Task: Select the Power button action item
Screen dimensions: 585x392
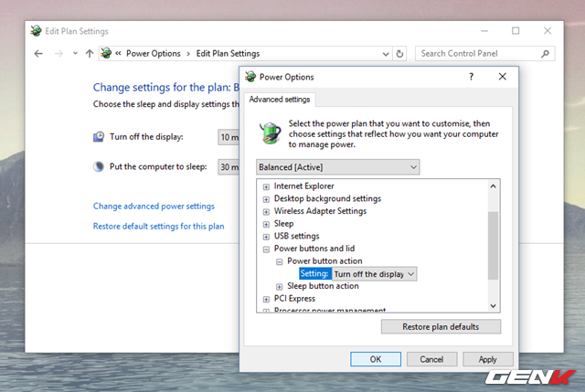Action: [324, 261]
